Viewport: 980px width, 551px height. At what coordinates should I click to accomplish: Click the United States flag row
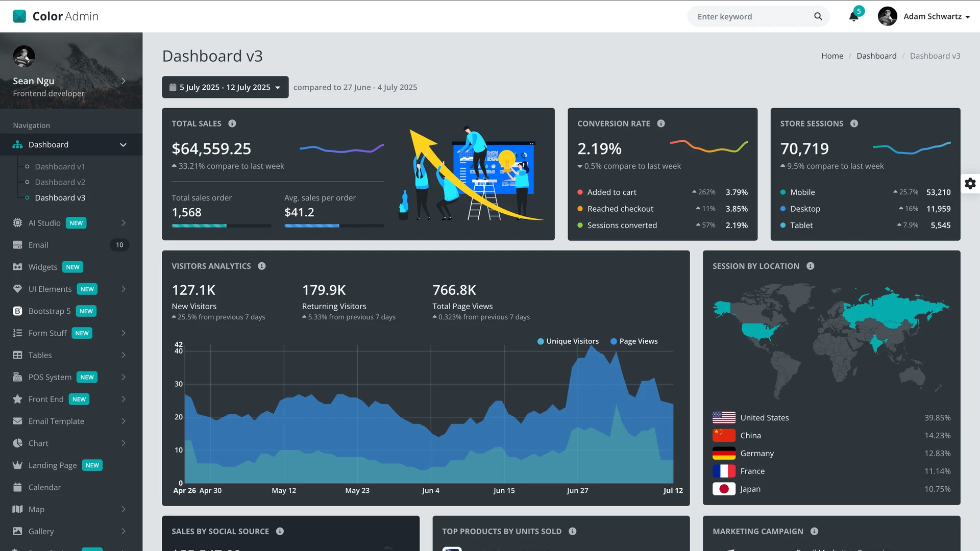pos(831,418)
